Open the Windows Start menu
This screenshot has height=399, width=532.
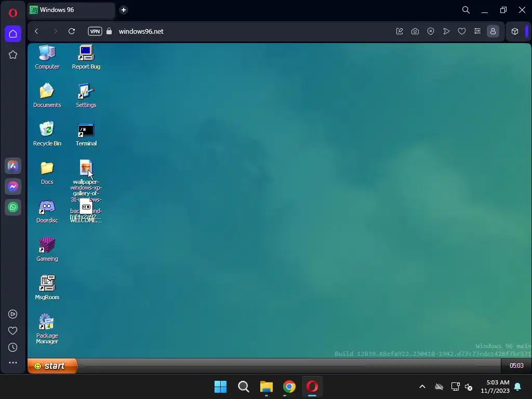pyautogui.click(x=220, y=387)
